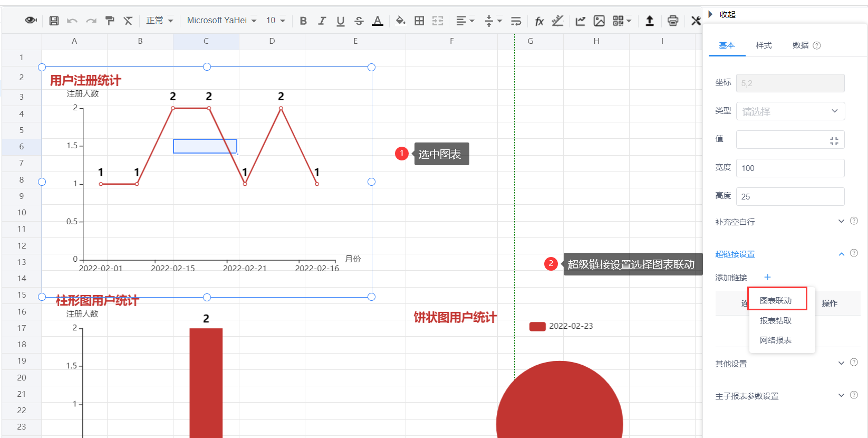Screen dimensions: 868x438
Task: Click the '高度' field with 25
Action: [790, 196]
